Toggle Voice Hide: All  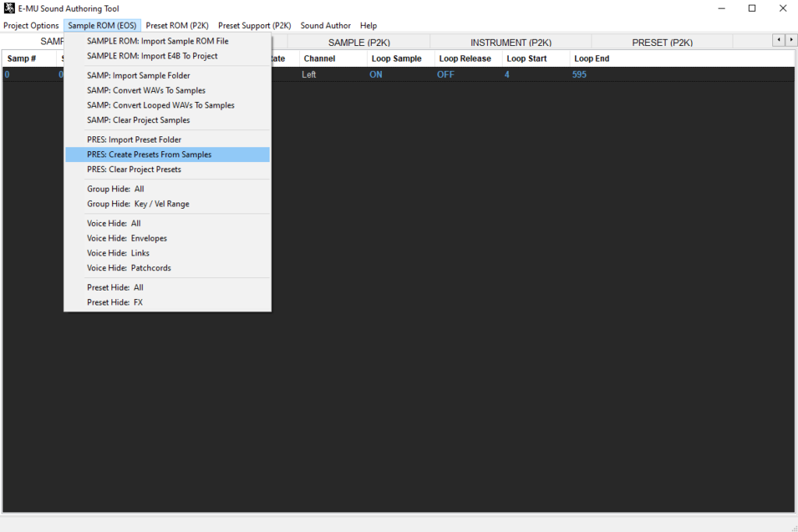(x=168, y=224)
